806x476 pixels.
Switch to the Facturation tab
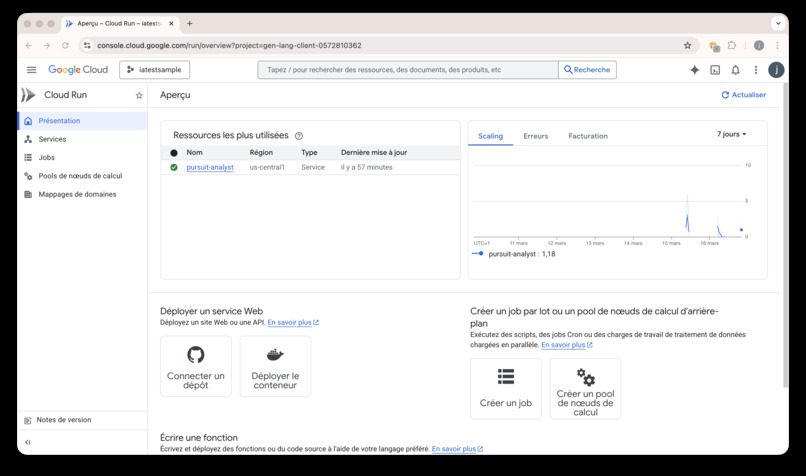tap(588, 136)
